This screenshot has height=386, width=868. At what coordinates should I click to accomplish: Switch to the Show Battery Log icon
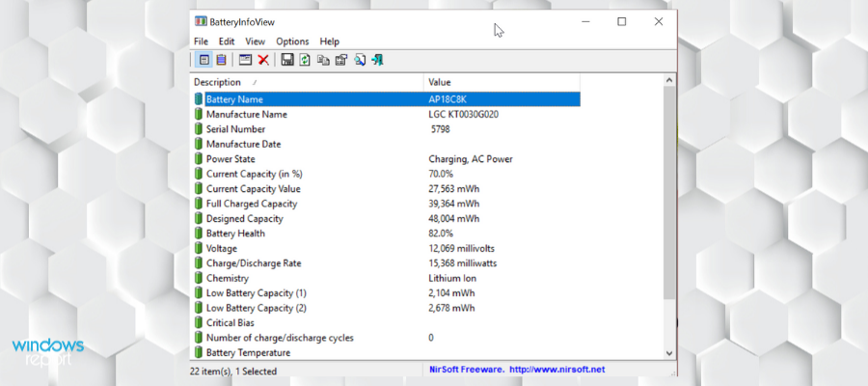pyautogui.click(x=221, y=60)
